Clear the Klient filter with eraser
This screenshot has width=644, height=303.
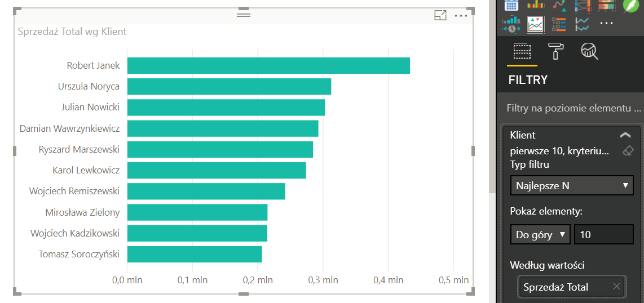[628, 151]
